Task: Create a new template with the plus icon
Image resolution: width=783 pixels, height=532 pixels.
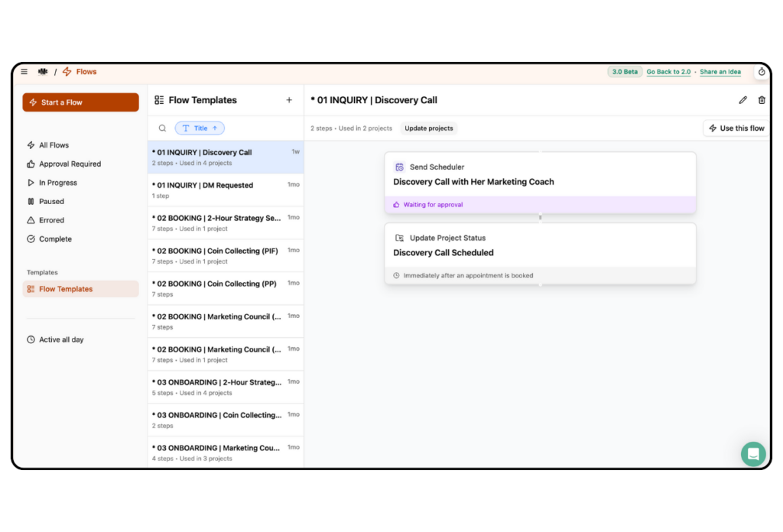Action: (289, 99)
